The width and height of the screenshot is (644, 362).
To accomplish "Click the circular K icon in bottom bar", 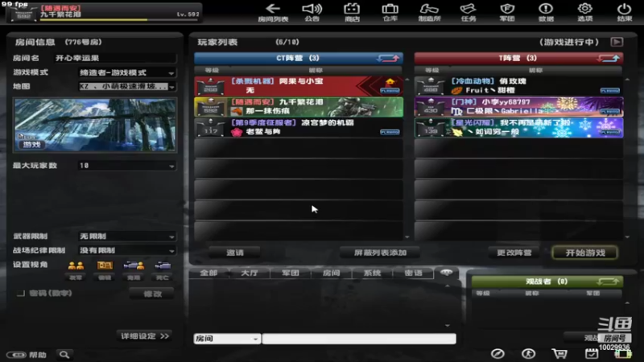I will point(529,353).
